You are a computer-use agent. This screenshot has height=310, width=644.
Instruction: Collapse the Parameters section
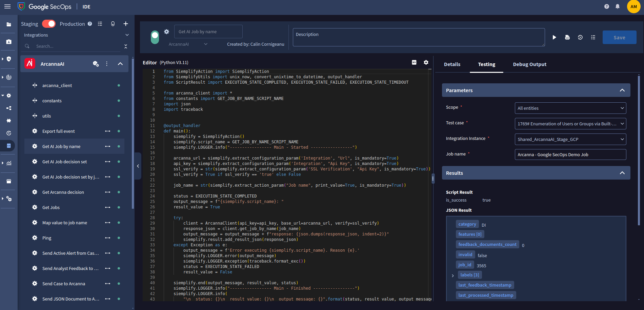[x=622, y=90]
